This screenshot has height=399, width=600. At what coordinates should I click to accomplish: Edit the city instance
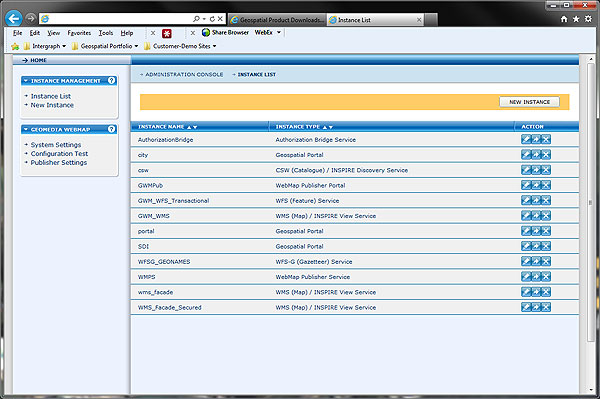point(526,155)
